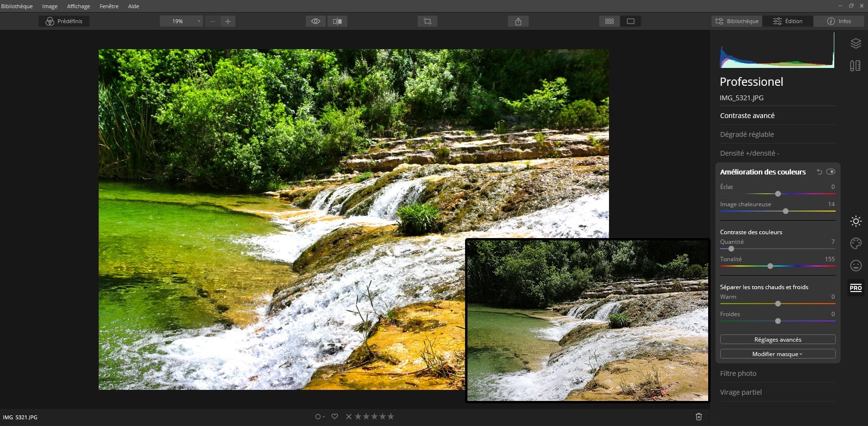Open the Fenêtre menu
This screenshot has height=426, width=868.
[109, 6]
